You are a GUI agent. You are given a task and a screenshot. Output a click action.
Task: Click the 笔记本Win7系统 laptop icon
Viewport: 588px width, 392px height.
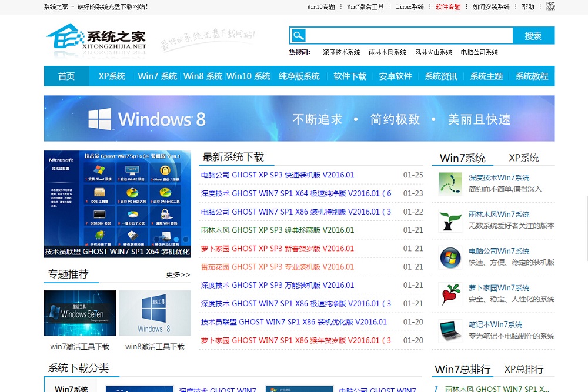[x=450, y=330]
